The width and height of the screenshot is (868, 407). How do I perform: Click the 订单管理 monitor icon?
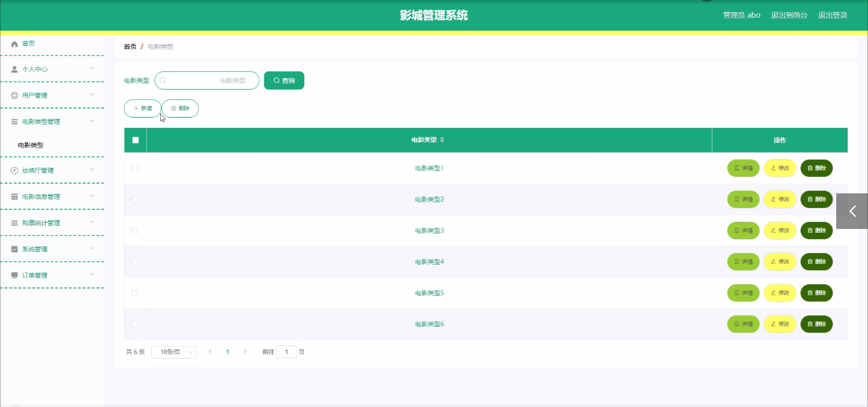click(x=15, y=275)
